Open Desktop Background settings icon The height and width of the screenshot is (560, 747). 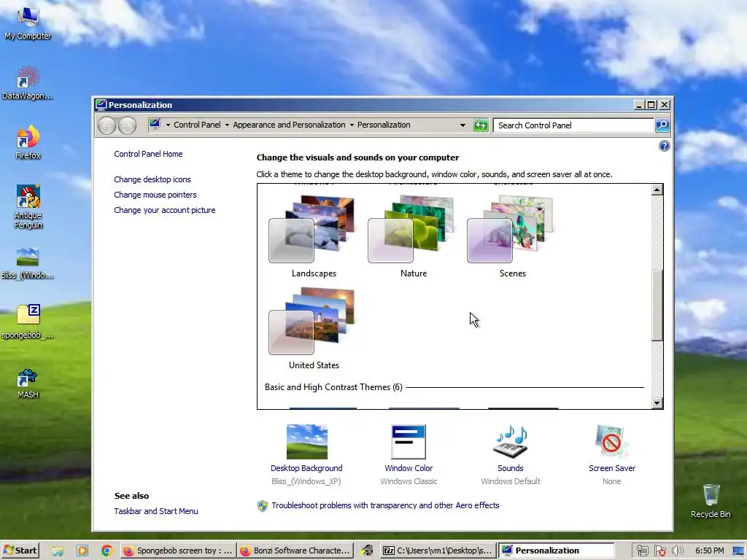click(307, 441)
